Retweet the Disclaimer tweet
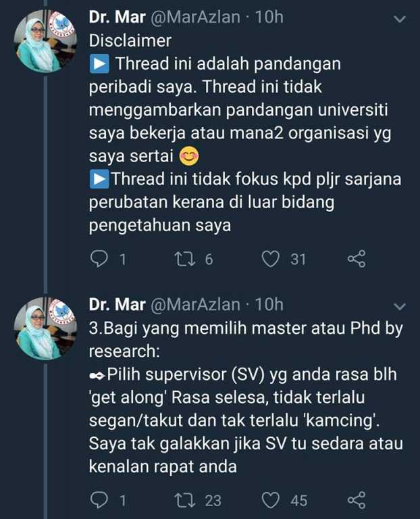Image resolution: width=420 pixels, height=519 pixels. coord(185,259)
